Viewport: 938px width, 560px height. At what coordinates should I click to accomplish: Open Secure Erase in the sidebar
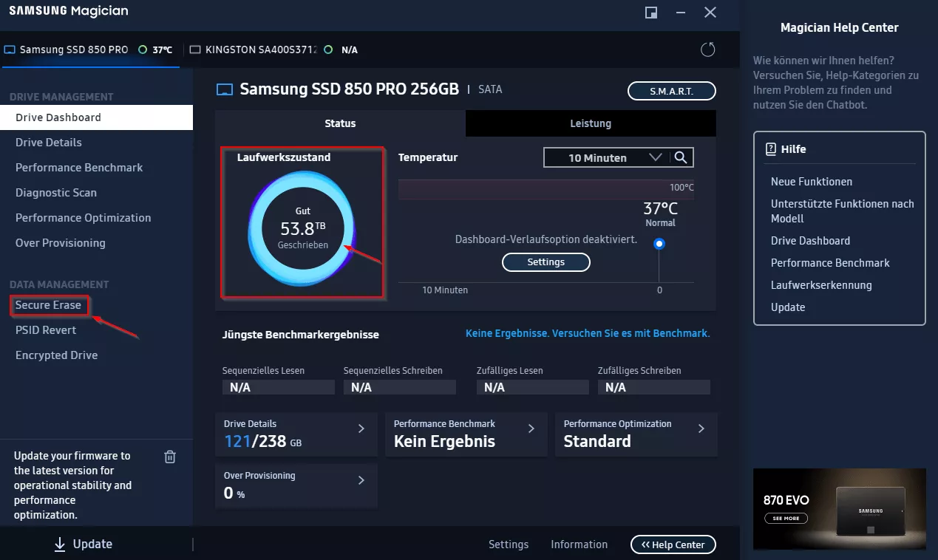[x=48, y=305]
